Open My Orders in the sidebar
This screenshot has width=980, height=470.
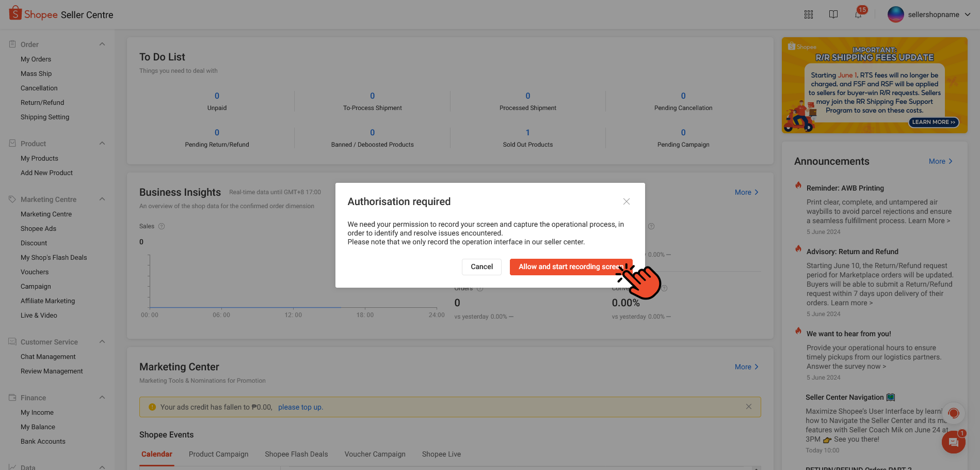(x=36, y=59)
